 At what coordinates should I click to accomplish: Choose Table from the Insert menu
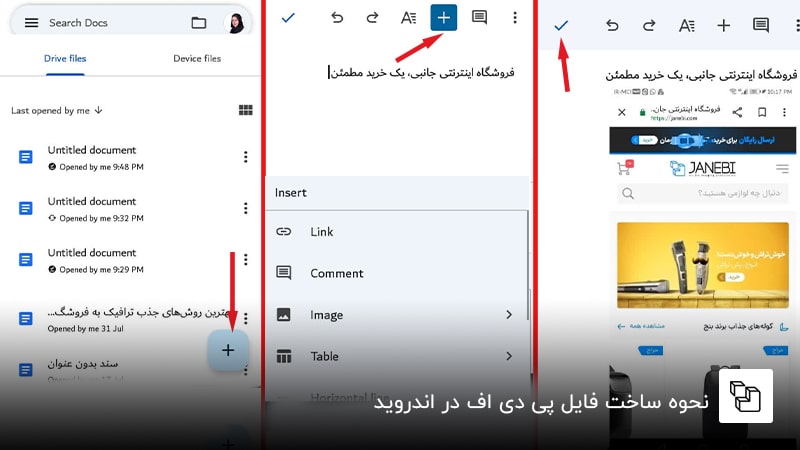397,356
